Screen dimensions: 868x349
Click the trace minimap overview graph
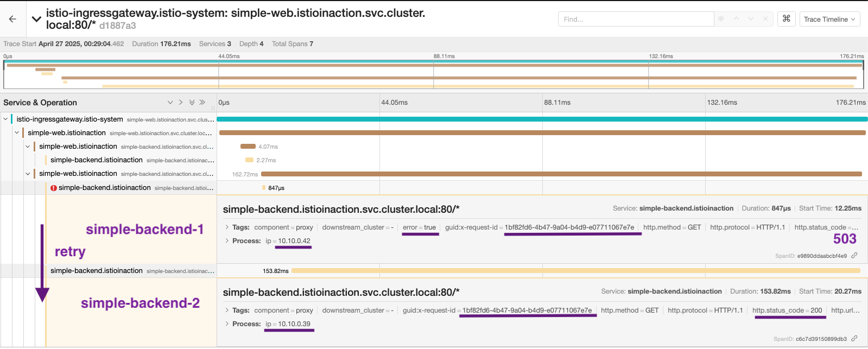(x=433, y=74)
